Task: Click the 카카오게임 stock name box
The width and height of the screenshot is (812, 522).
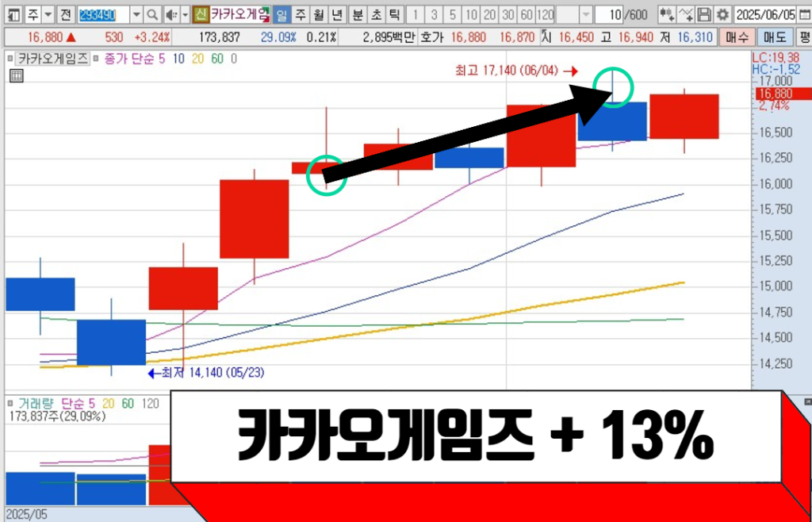Action: [239, 15]
